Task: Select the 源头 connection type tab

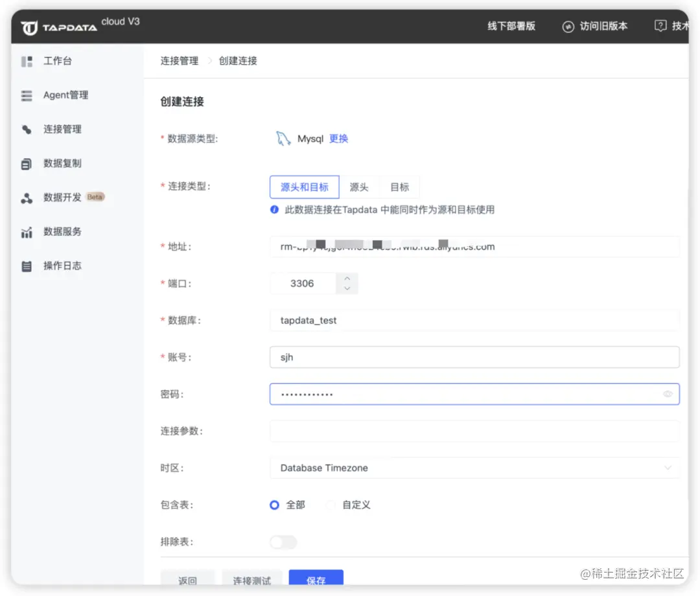Action: tap(359, 187)
